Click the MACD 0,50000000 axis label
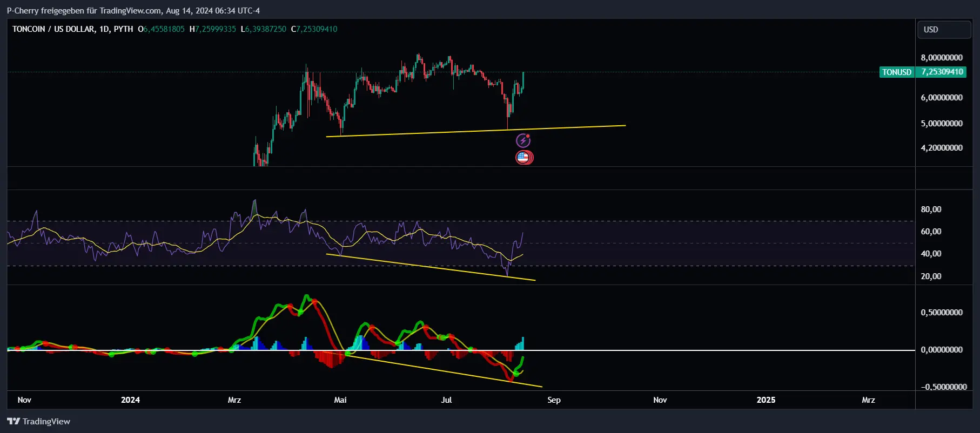980x433 pixels. (x=942, y=313)
